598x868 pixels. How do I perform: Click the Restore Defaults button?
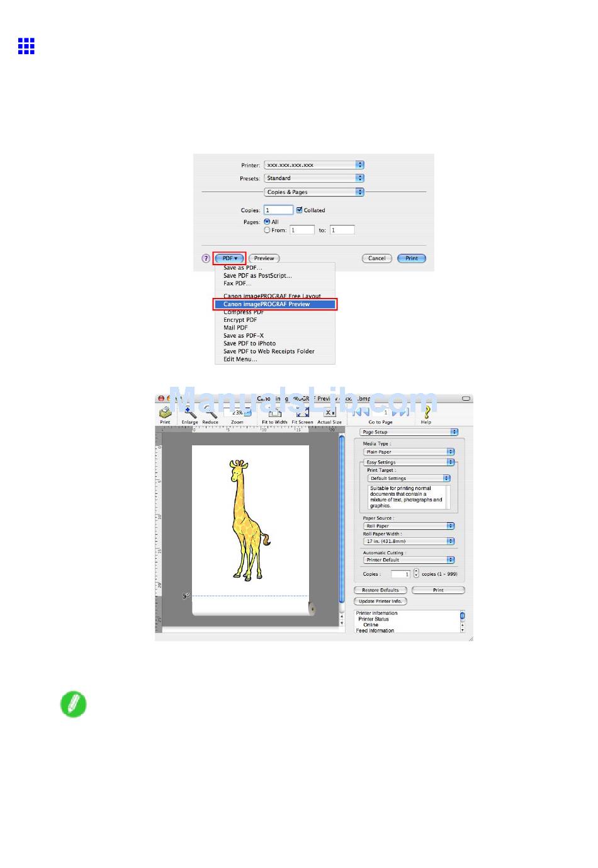point(380,590)
